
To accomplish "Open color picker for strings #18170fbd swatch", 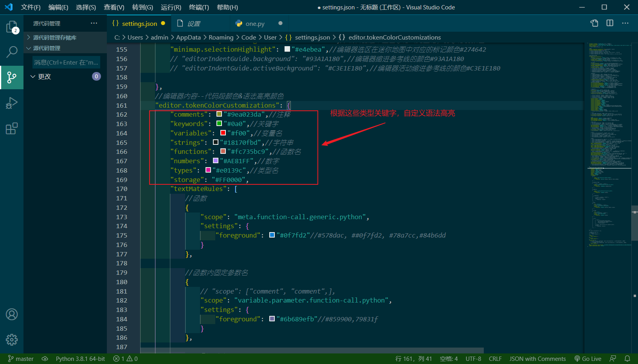I will [216, 142].
